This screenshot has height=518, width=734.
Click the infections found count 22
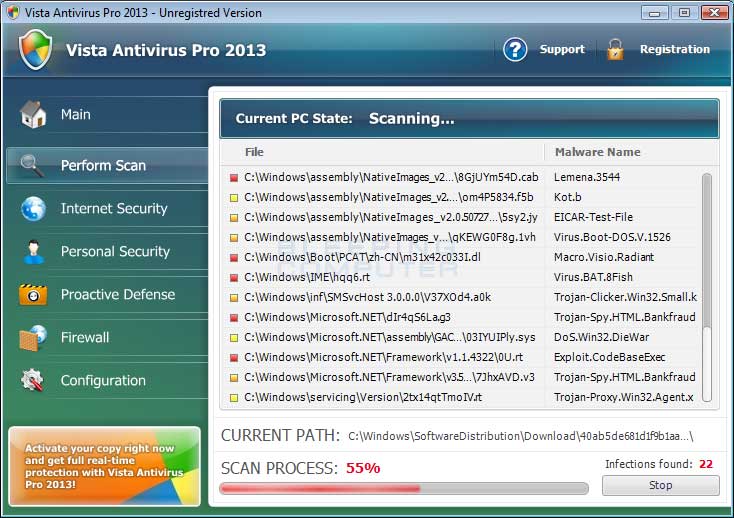(706, 464)
